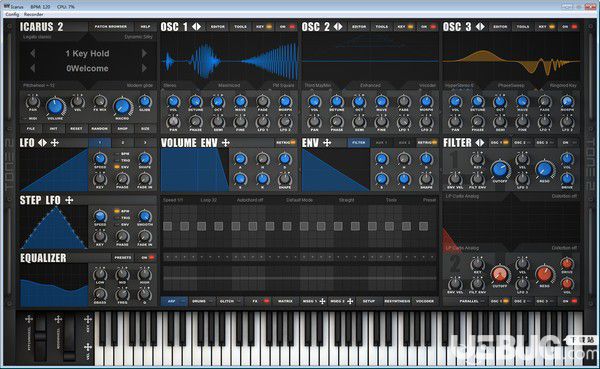Click the pitchwheel cross-arrows icon above keyboard
The height and width of the screenshot is (369, 600).
tap(29, 319)
